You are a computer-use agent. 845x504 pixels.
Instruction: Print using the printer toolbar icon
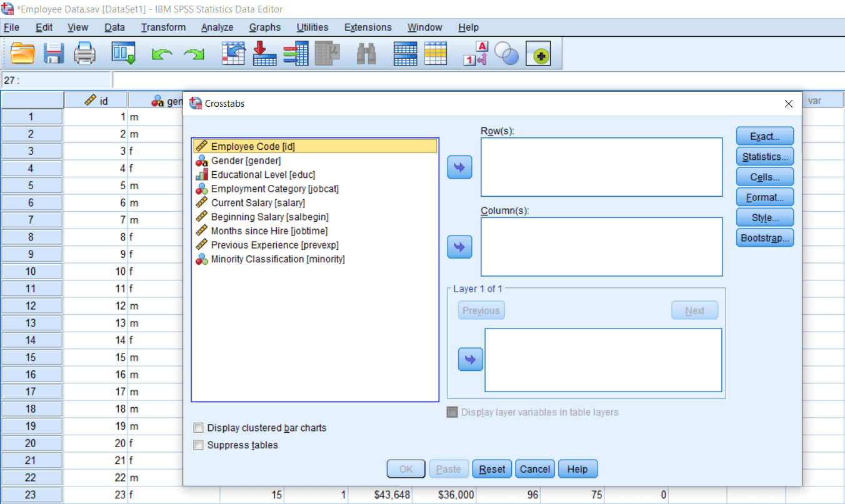click(85, 54)
